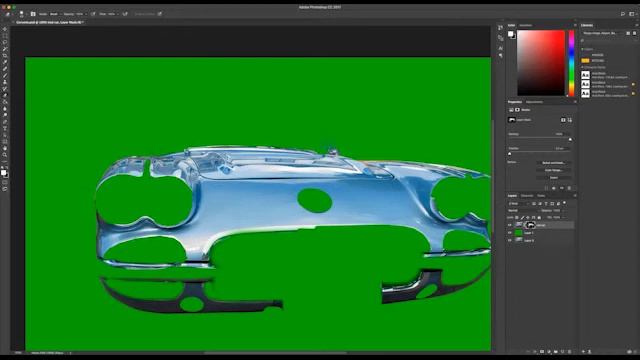
Task: Select the Hand tool
Action: tap(5, 149)
